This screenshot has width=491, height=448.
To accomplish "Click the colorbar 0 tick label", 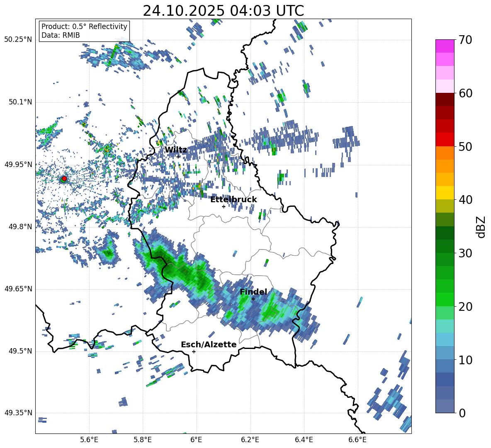I will (x=462, y=413).
